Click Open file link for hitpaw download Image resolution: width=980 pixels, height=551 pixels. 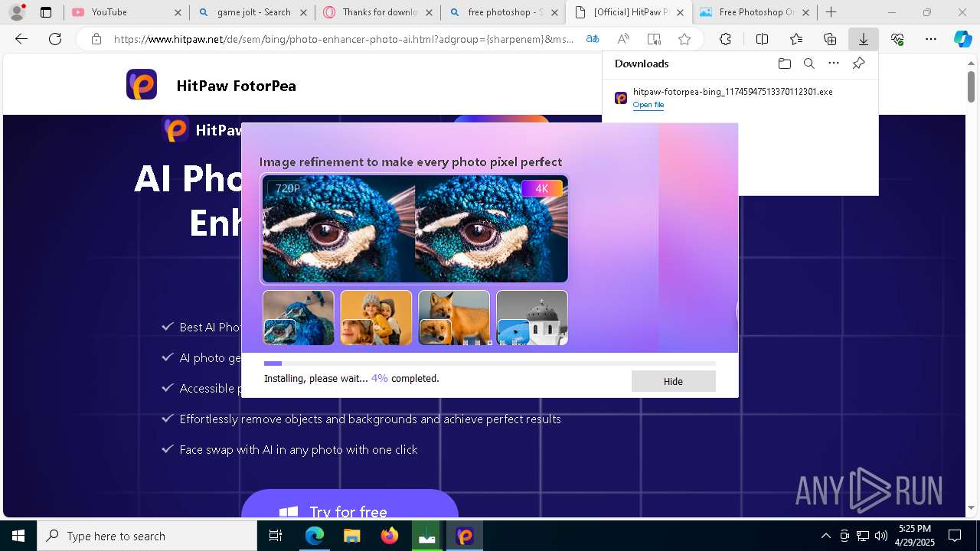(x=648, y=105)
